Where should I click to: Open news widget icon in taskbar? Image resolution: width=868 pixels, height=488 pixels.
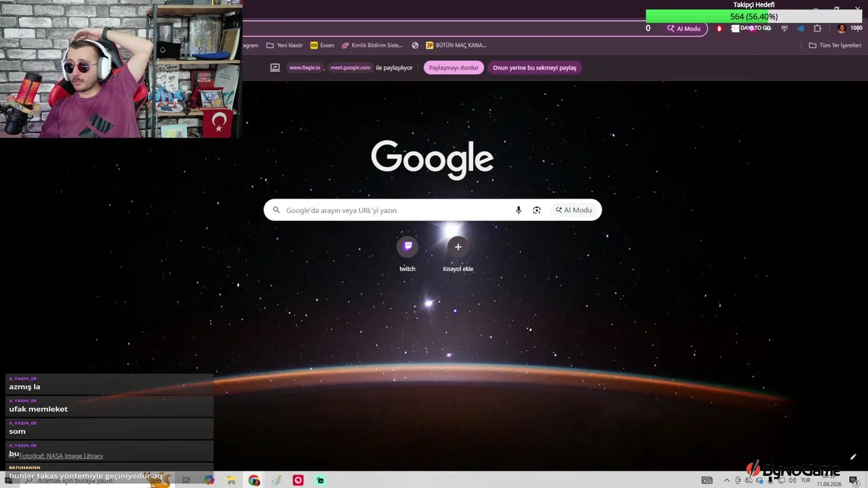707,481
